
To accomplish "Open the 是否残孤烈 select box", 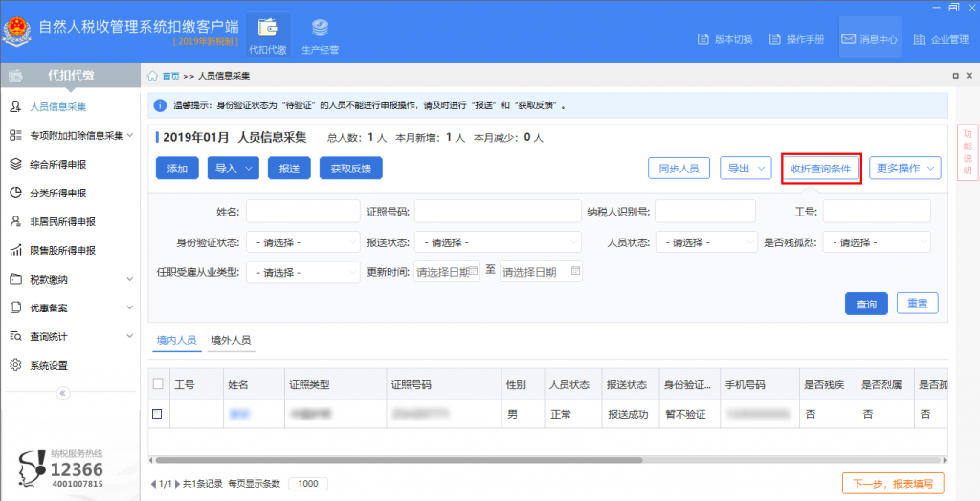I will (877, 242).
